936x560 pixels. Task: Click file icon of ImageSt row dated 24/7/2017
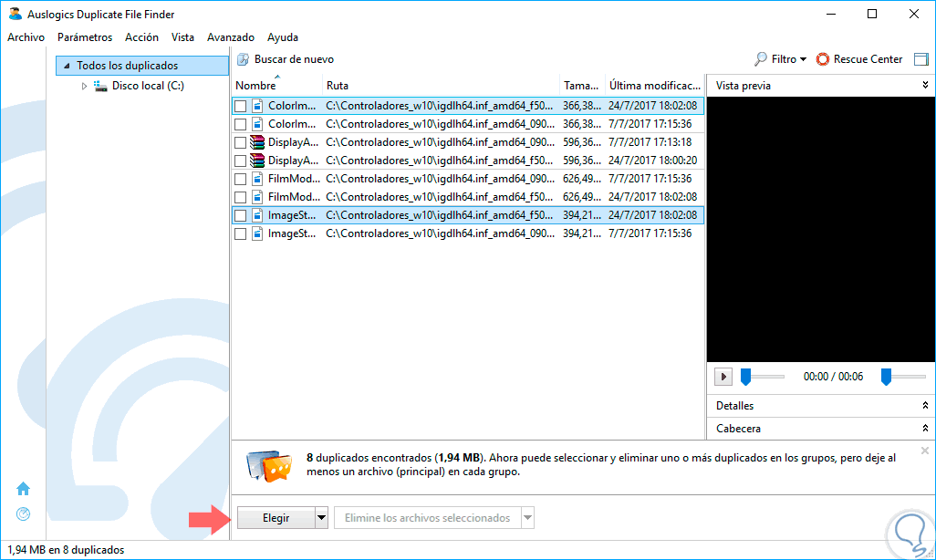(257, 215)
